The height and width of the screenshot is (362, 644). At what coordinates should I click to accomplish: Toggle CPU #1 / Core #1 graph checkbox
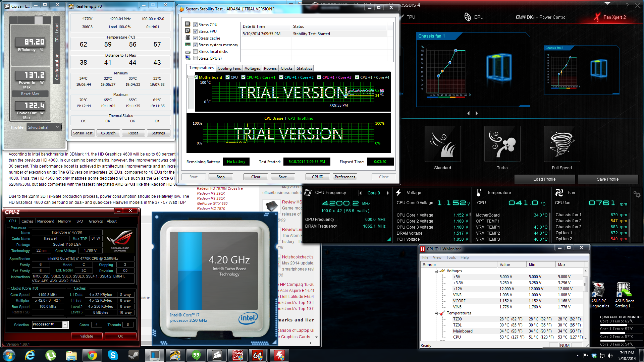(243, 77)
